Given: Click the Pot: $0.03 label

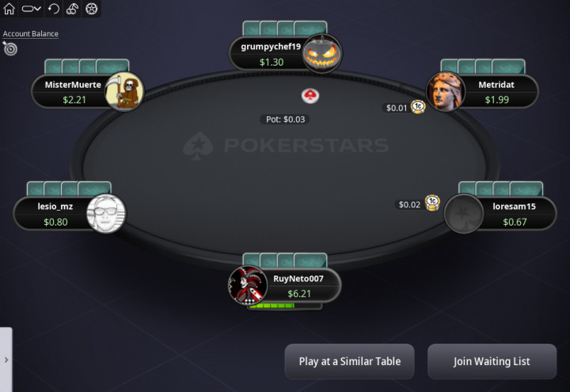Looking at the screenshot, I should tap(285, 120).
